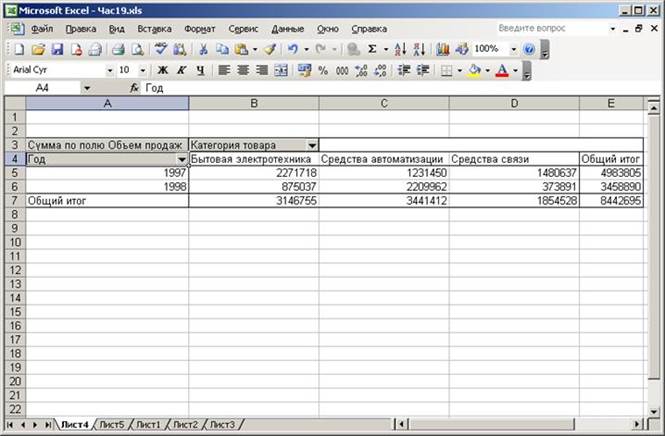This screenshot has width=665, height=436.
Task: Print the sheet using the printer icon
Action: [x=118, y=49]
